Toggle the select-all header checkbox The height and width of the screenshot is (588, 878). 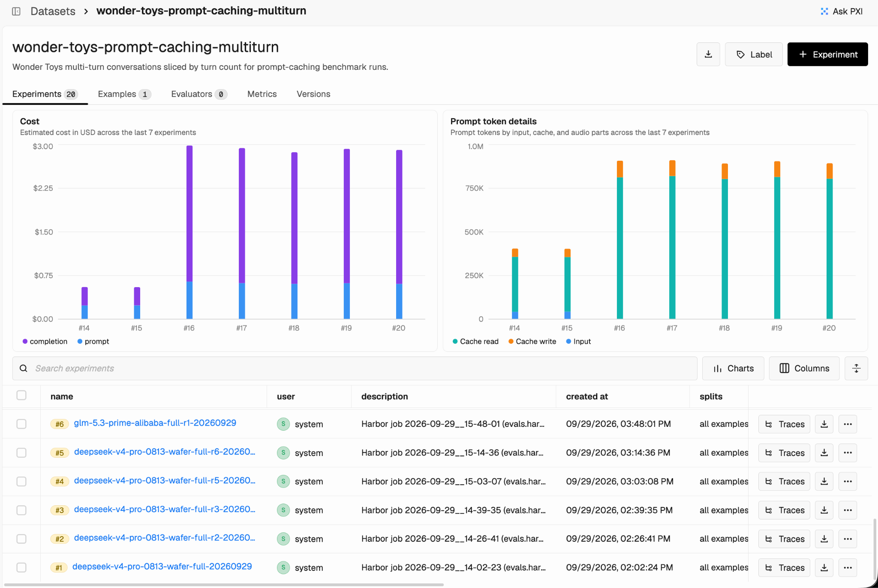click(21, 395)
